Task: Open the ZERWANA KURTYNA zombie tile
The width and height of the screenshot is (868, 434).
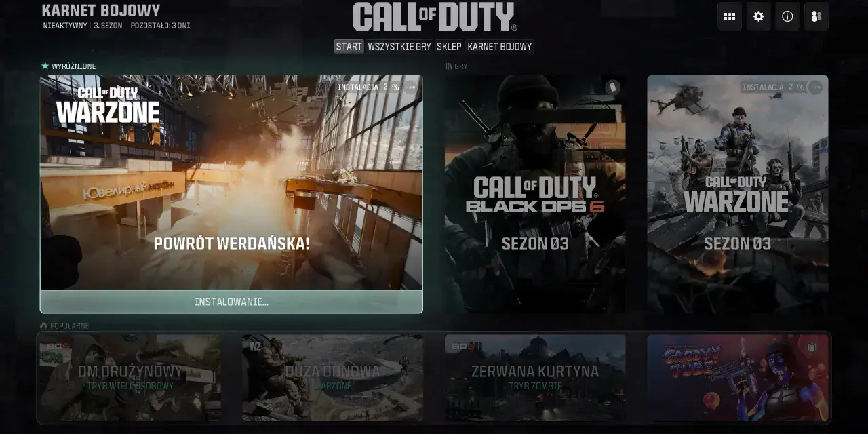Action: (535, 378)
